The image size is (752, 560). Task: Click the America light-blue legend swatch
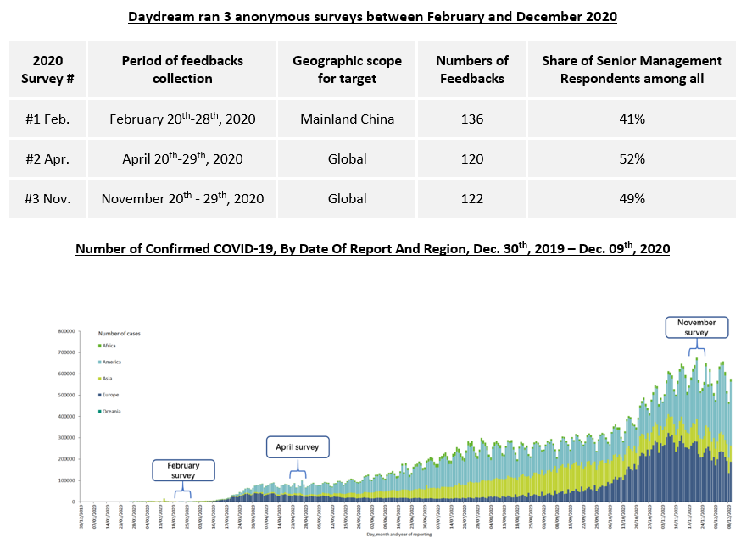(x=100, y=363)
